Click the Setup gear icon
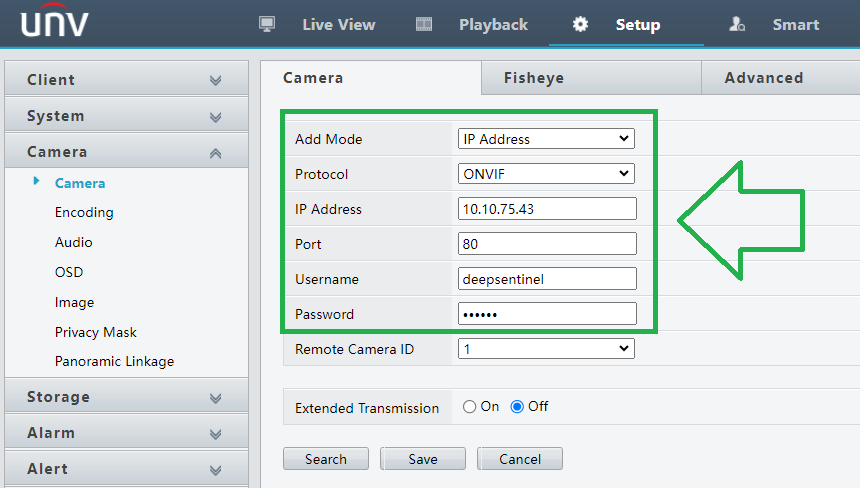 (x=580, y=24)
